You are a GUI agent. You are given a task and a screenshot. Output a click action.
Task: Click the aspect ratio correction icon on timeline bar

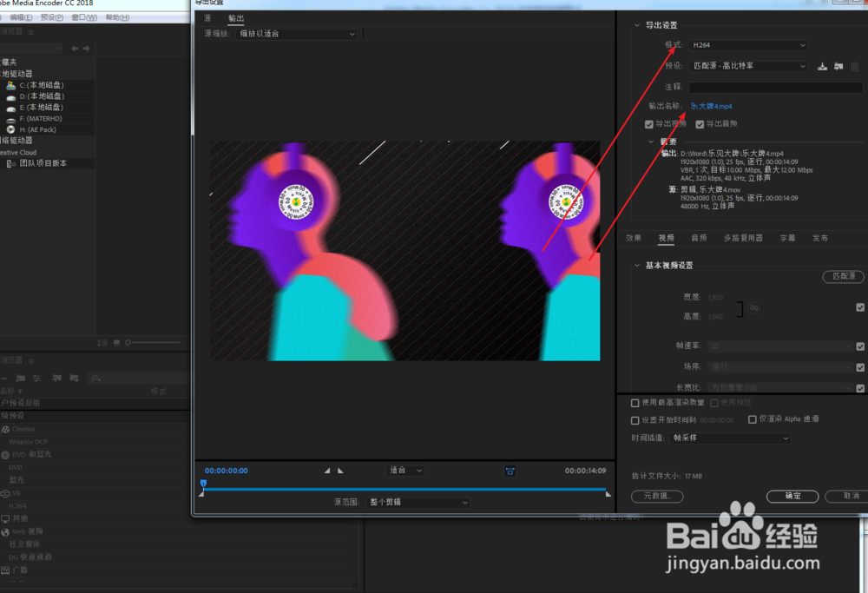pos(510,471)
